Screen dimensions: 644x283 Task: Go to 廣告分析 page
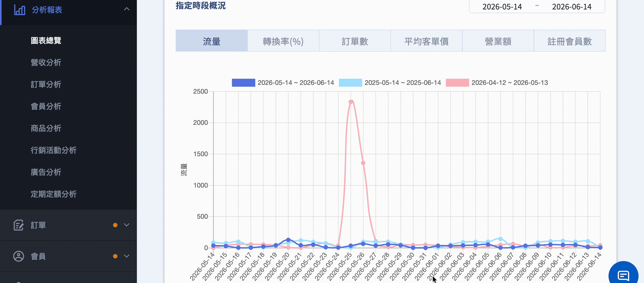[x=46, y=172]
